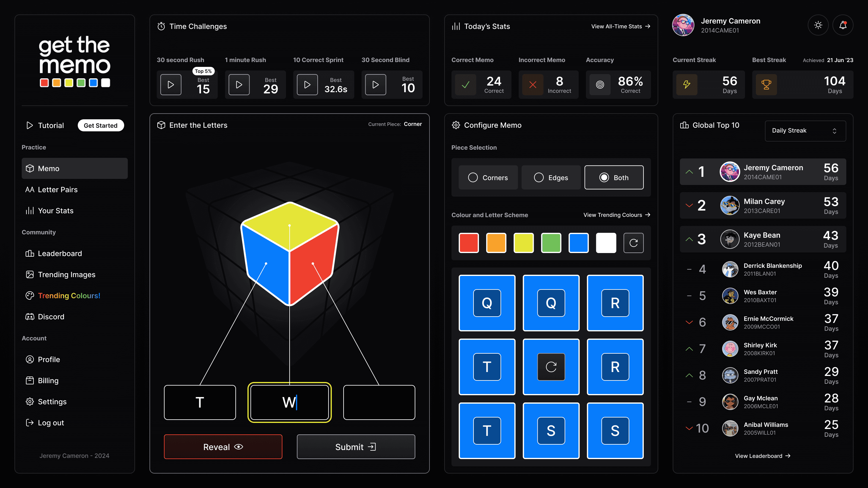Click the bottom-middle S letter tile
Image resolution: width=868 pixels, height=488 pixels.
pyautogui.click(x=551, y=431)
